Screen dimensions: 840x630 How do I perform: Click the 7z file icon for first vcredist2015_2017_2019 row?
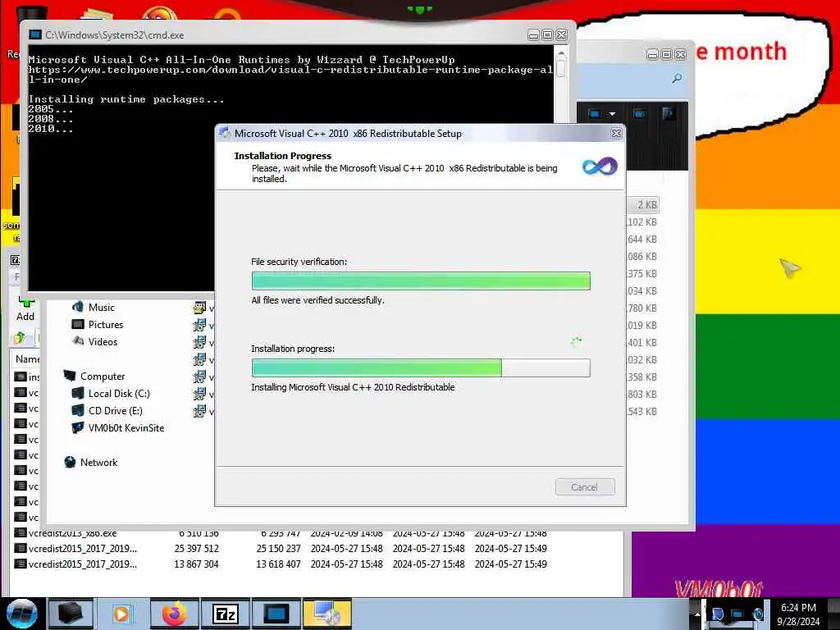(20, 548)
